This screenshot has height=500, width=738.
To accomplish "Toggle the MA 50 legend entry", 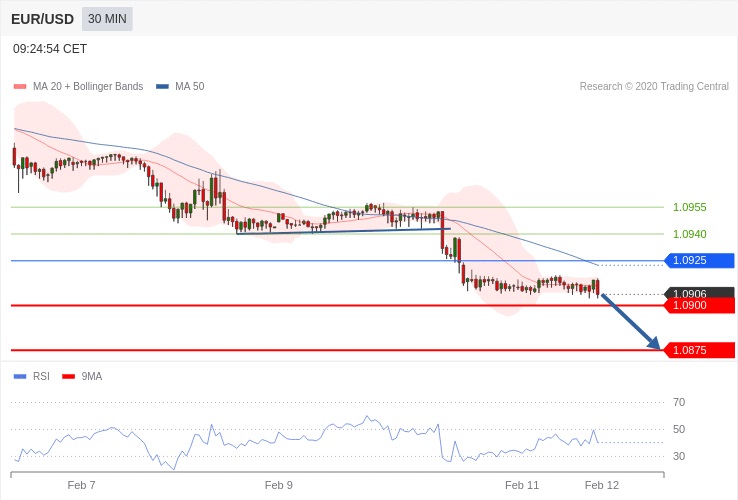I will [180, 86].
